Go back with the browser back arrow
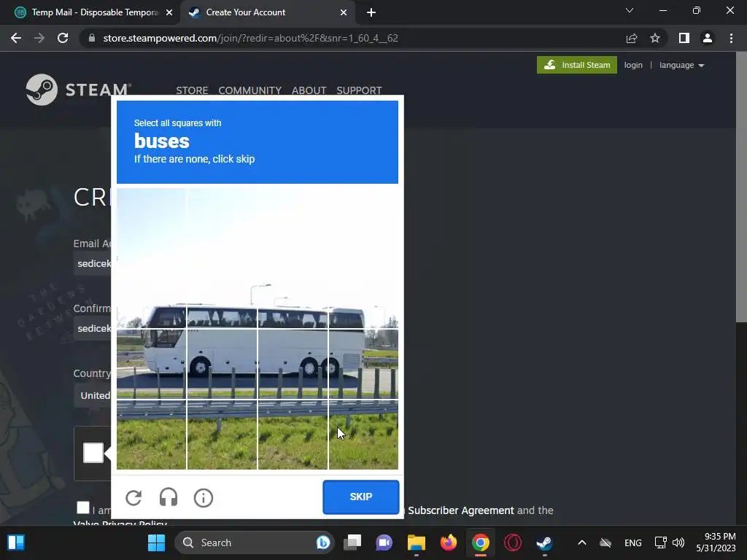This screenshot has height=560, width=747. pyautogui.click(x=16, y=38)
